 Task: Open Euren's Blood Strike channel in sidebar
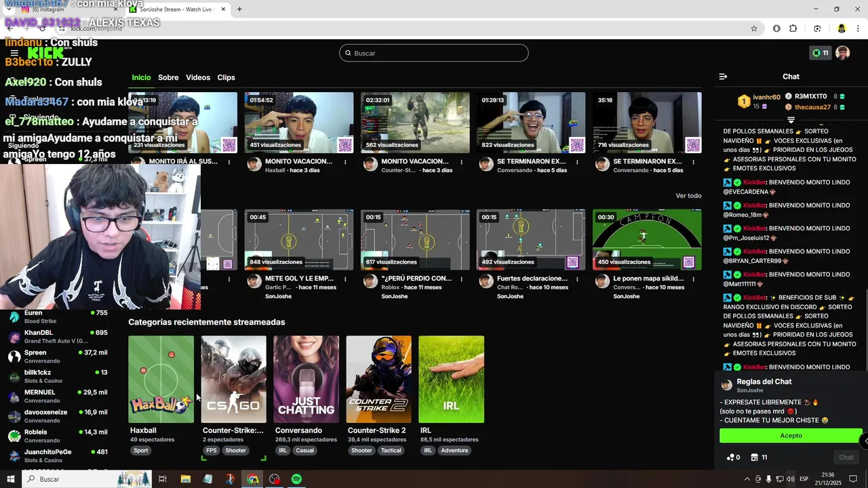[x=58, y=317]
